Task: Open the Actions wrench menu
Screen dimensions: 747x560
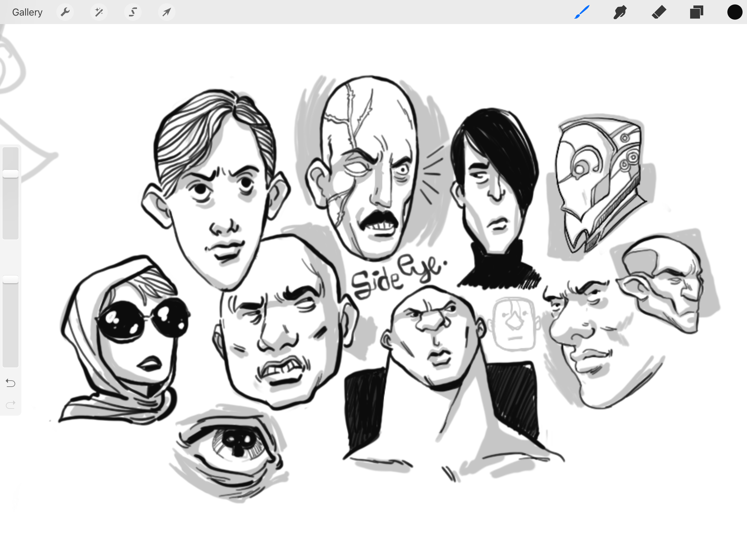Action: coord(65,12)
